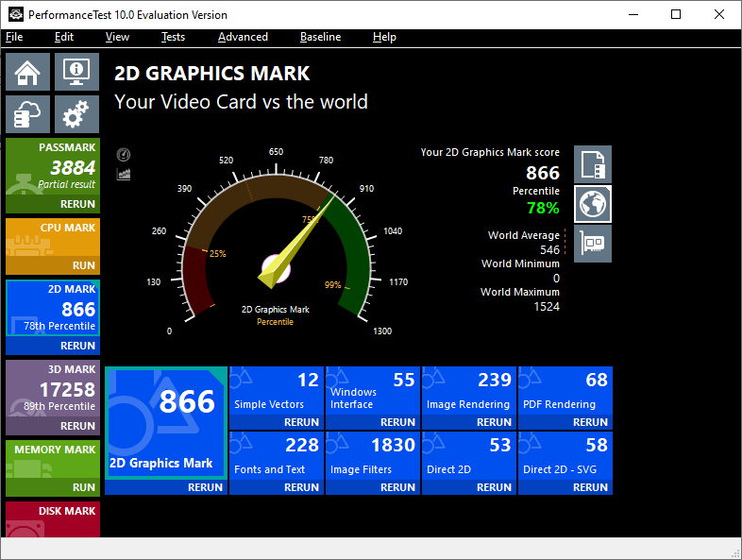Rerun the 2D Graphics Mark tile
742x560 pixels.
click(166, 487)
